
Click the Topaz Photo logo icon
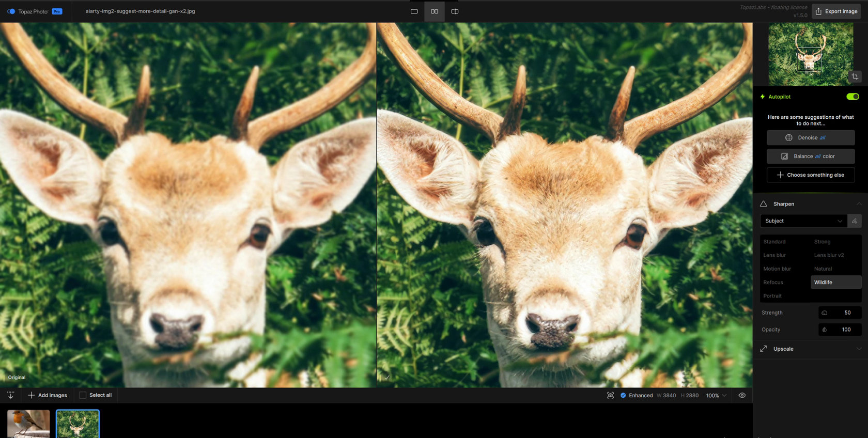pyautogui.click(x=11, y=11)
